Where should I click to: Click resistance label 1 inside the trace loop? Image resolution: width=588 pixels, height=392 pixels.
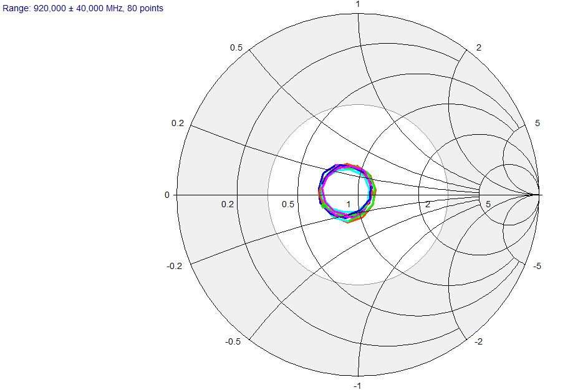click(x=349, y=204)
